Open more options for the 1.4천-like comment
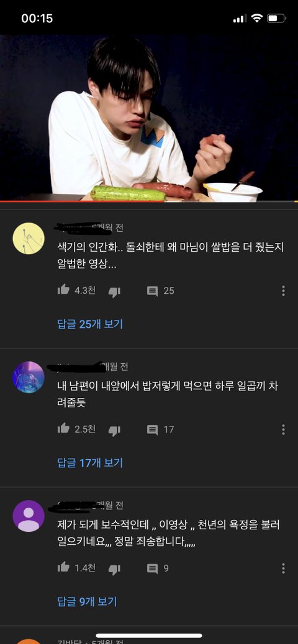Screen dimensions: 298x644 (283, 568)
